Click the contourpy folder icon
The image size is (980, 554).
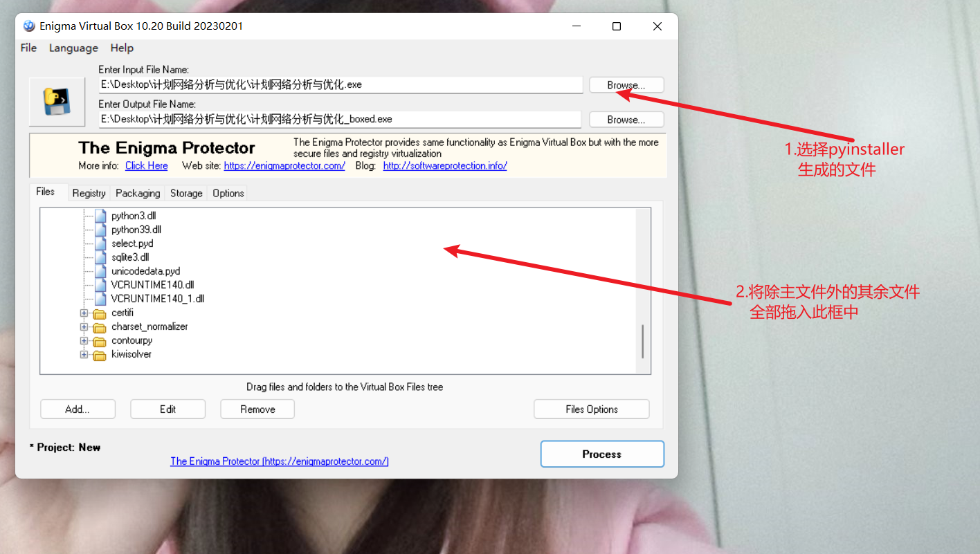pos(99,341)
